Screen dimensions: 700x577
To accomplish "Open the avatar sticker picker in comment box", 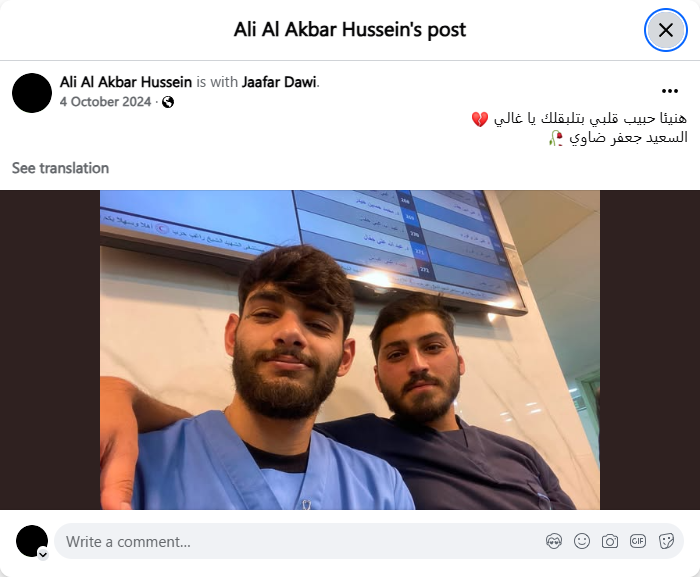I will pos(554,541).
